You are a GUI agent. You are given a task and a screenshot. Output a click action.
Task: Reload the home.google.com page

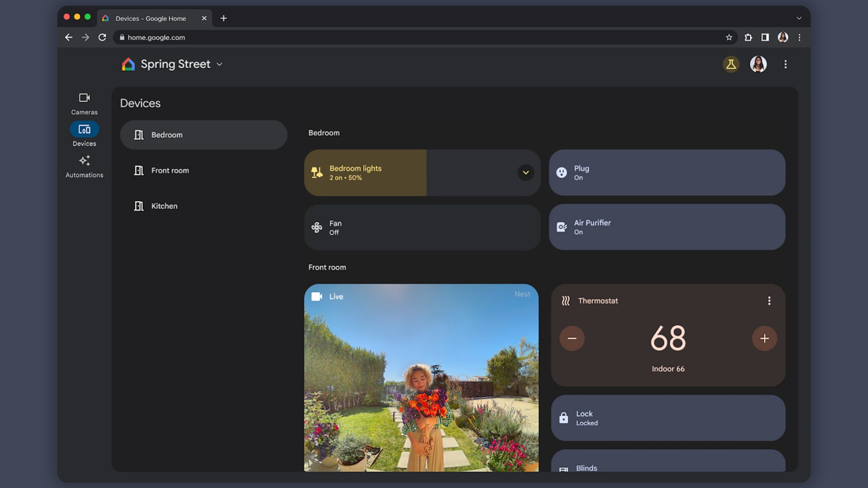[x=102, y=37]
